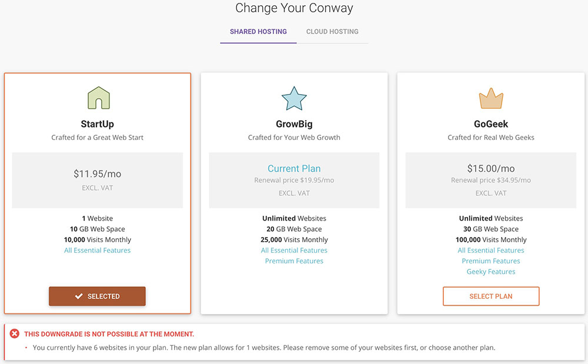This screenshot has width=588, height=364.
Task: Click the StartUp house icon
Action: point(98,98)
